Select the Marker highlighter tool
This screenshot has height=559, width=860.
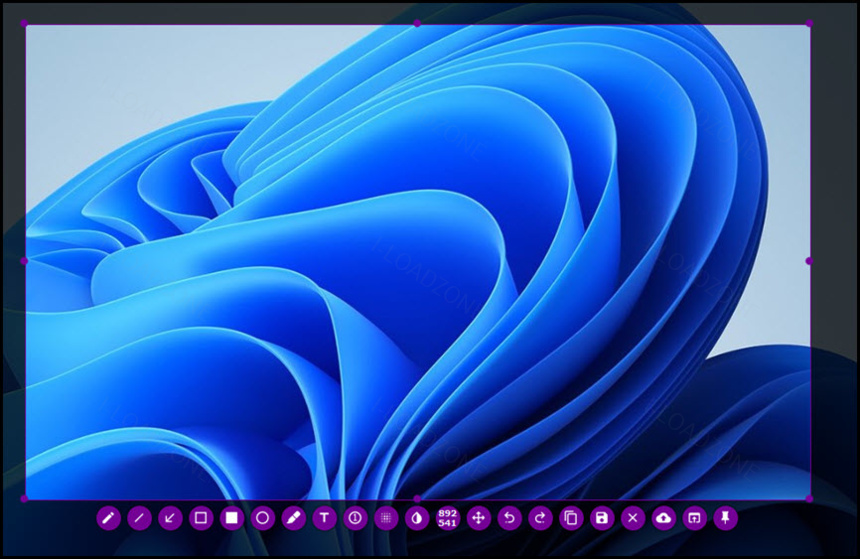[x=293, y=518]
